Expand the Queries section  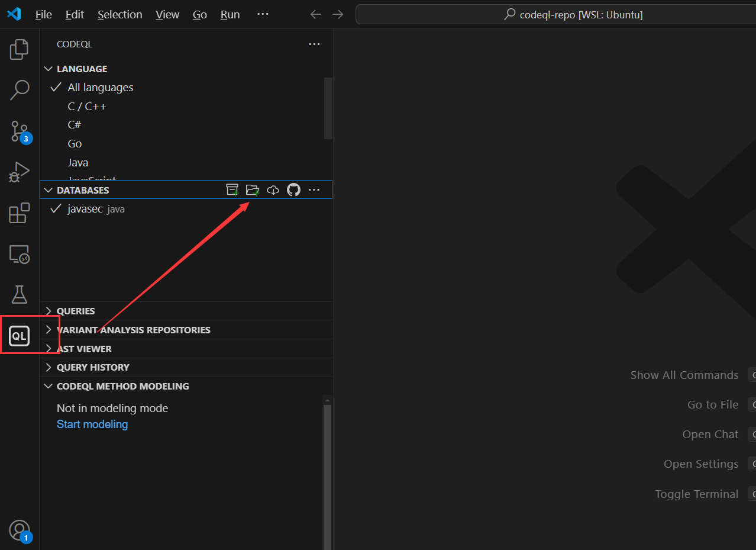tap(186, 311)
